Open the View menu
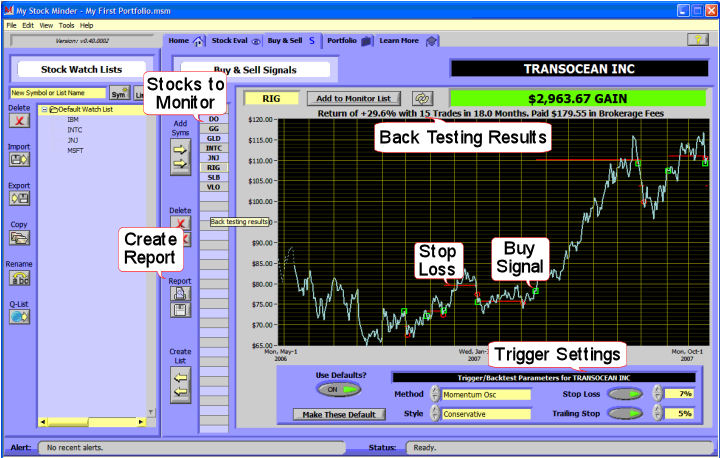The width and height of the screenshot is (720, 458). (46, 25)
